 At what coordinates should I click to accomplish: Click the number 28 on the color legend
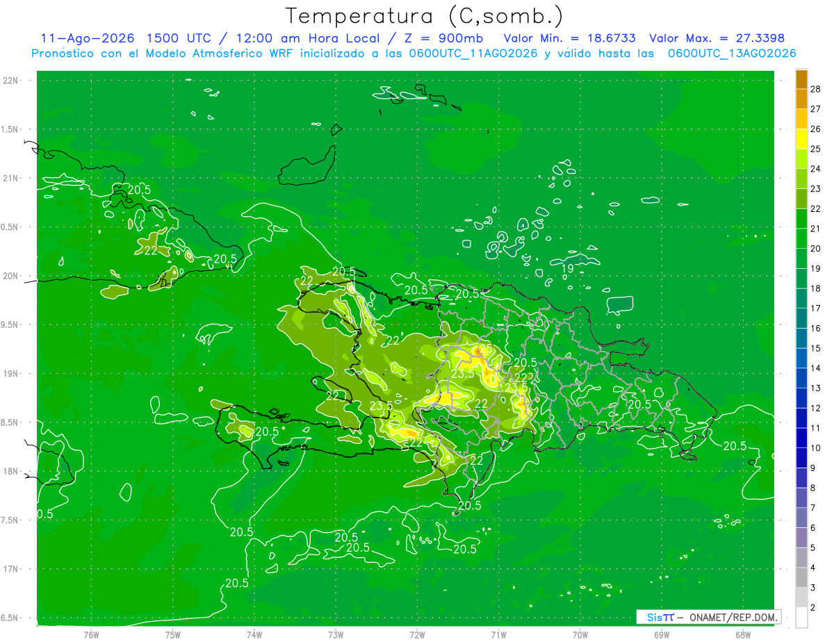pos(816,88)
